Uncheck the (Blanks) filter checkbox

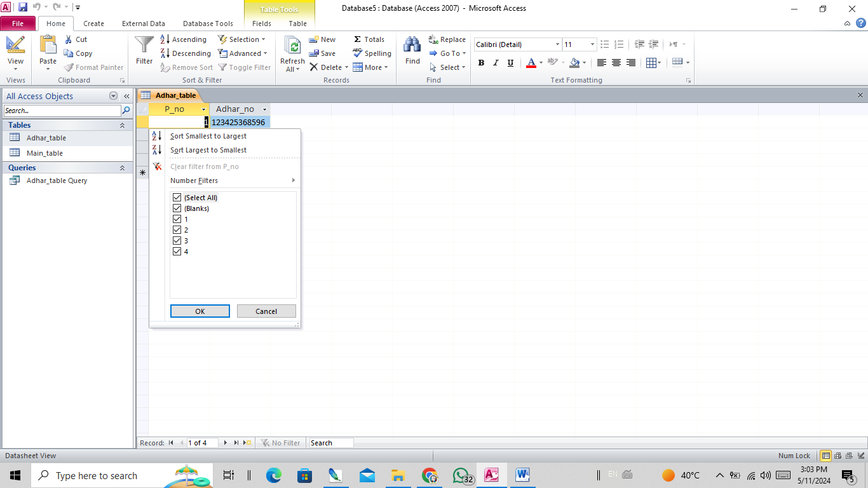177,208
